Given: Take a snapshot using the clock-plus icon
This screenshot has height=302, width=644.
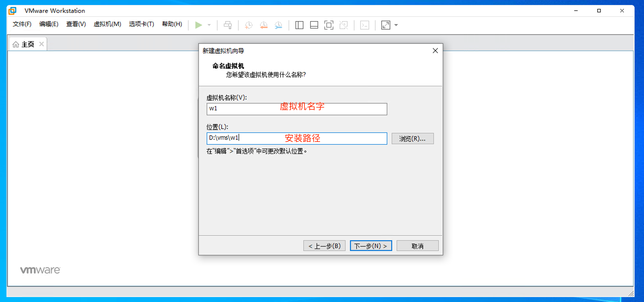Looking at the screenshot, I should click(249, 25).
